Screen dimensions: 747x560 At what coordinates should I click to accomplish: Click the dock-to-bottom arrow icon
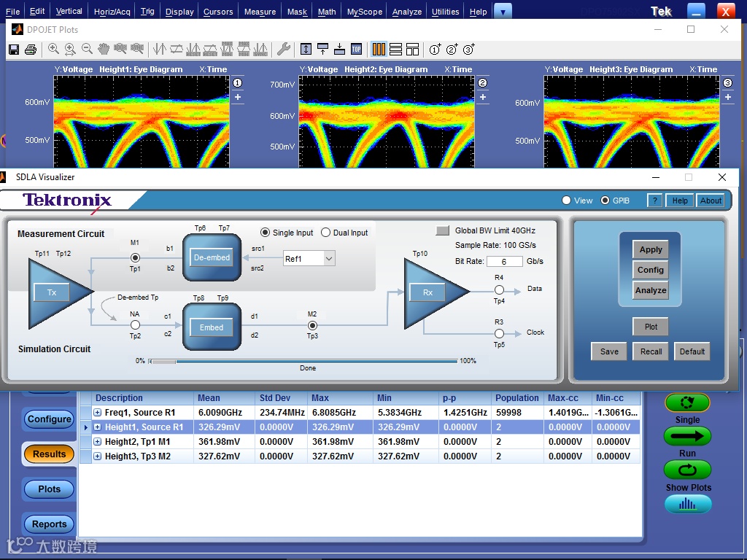click(339, 49)
